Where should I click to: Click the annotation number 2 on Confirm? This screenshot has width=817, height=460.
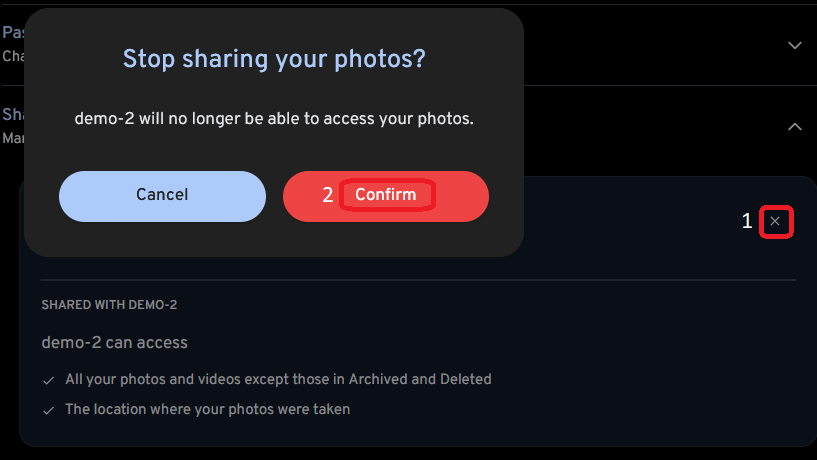point(328,196)
